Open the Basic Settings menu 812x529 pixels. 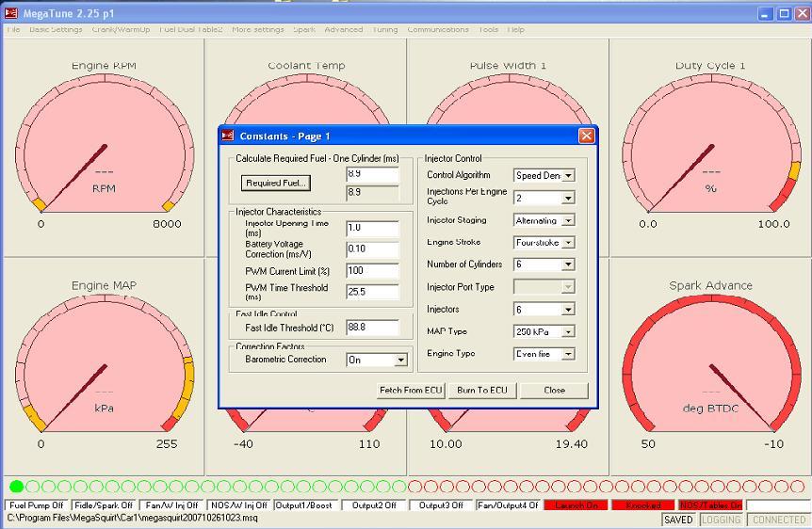pyautogui.click(x=56, y=29)
